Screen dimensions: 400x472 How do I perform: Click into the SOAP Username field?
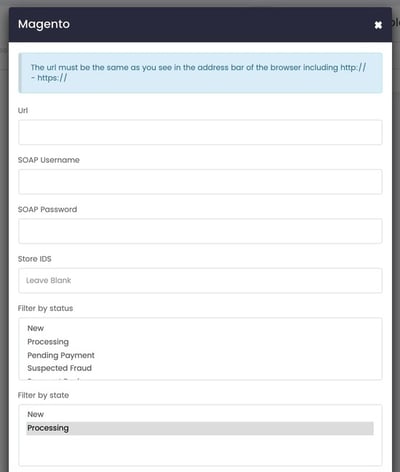click(200, 182)
